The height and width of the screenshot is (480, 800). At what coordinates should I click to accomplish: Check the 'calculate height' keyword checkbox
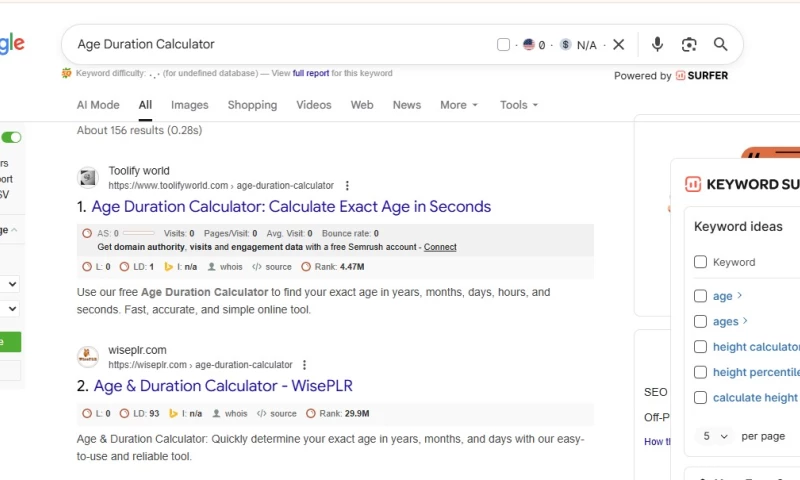(x=701, y=398)
